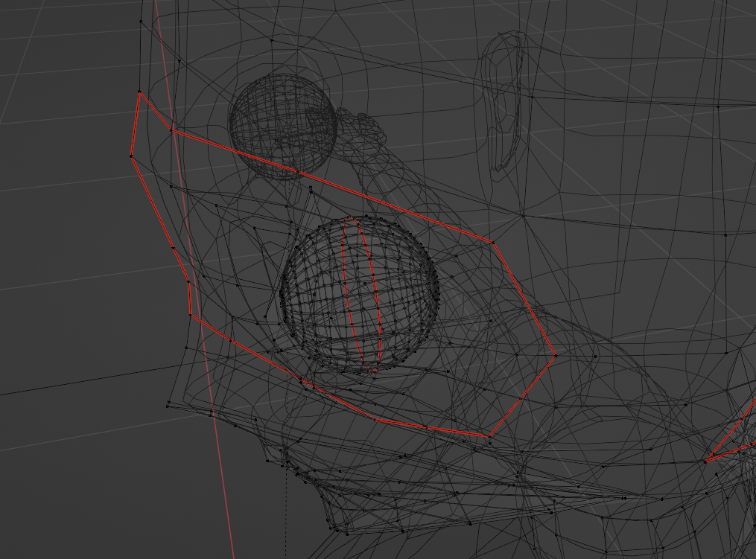This screenshot has width=756, height=559.
Task: Select the bottom-right vertex of red outline
Action: point(489,436)
